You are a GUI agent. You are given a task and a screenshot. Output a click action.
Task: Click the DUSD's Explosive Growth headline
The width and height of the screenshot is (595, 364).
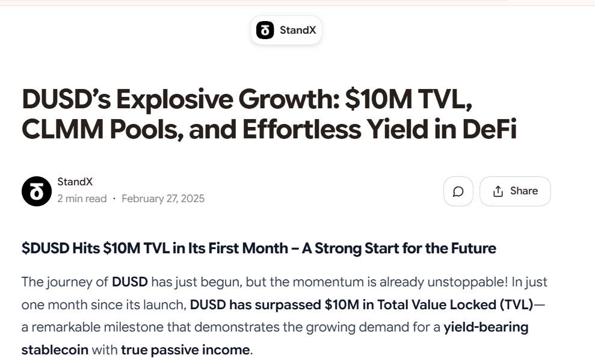pyautogui.click(x=270, y=114)
